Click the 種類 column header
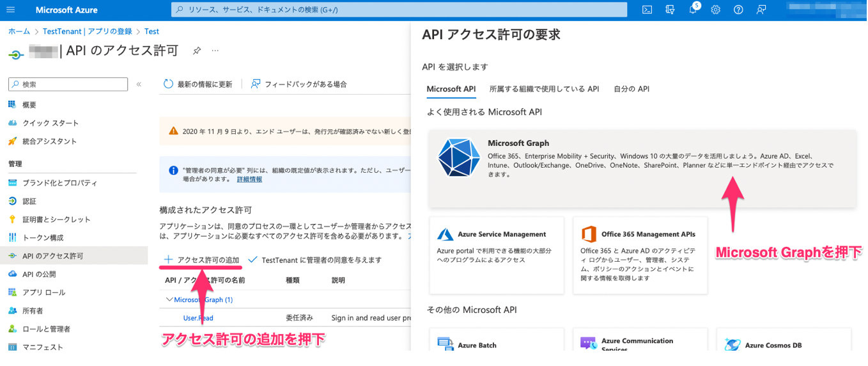This screenshot has height=366, width=868. point(293,280)
